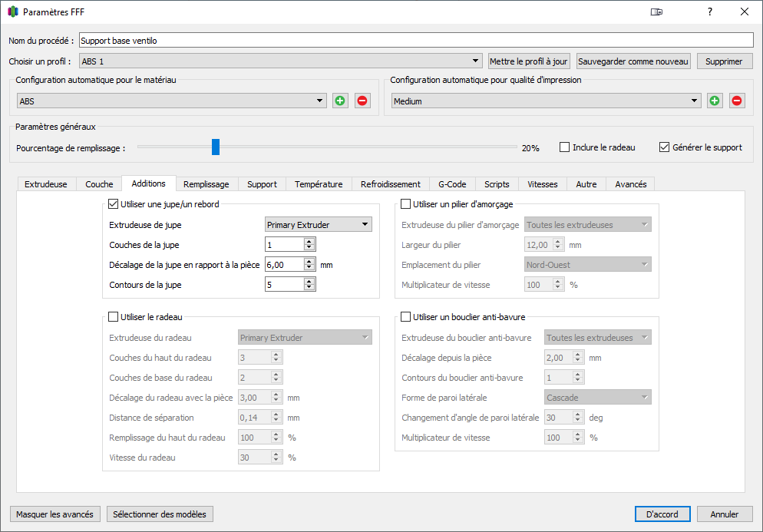Viewport: 763px width, 532px height.
Task: Decrease Changement d'angle de paroi latérale stepper
Action: pos(577,421)
